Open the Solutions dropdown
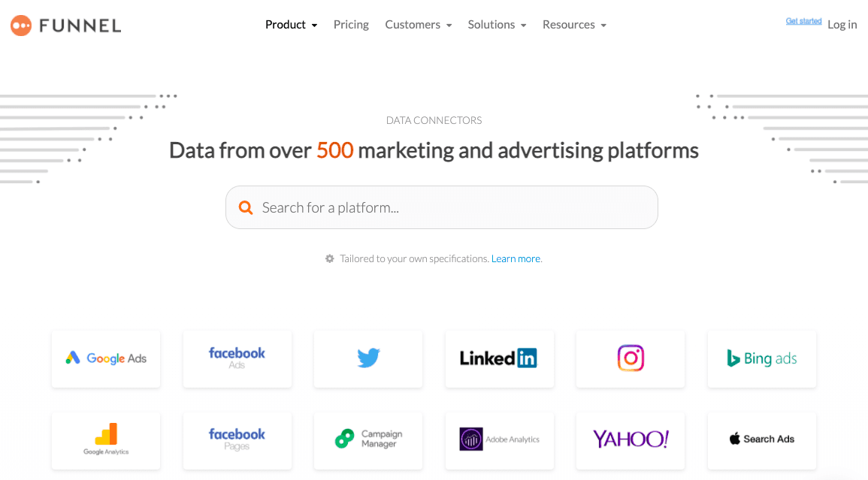 coord(497,24)
